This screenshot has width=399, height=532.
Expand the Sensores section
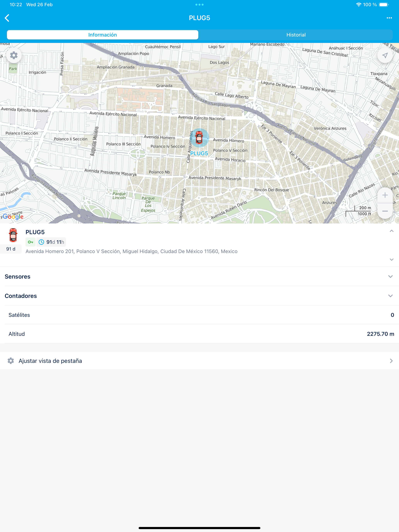[x=199, y=276]
